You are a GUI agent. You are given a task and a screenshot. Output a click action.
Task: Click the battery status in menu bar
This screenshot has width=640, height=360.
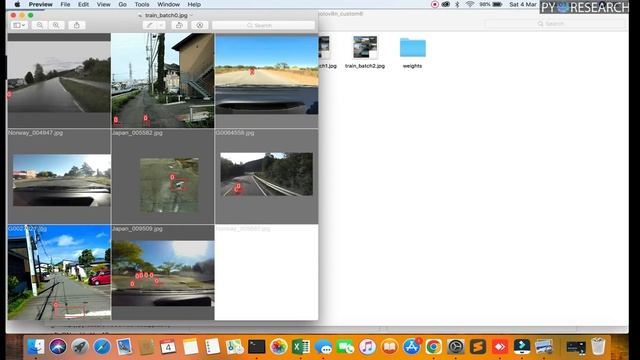pyautogui.click(x=491, y=4)
